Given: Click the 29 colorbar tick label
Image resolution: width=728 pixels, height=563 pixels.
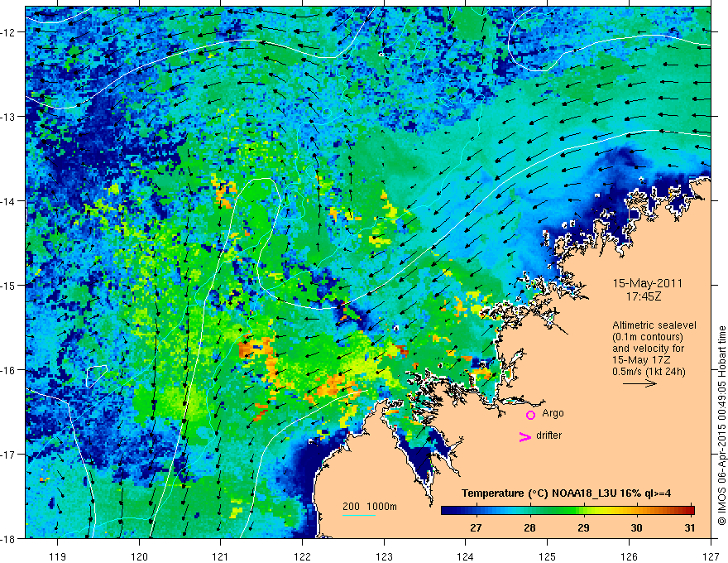Looking at the screenshot, I should tap(583, 527).
